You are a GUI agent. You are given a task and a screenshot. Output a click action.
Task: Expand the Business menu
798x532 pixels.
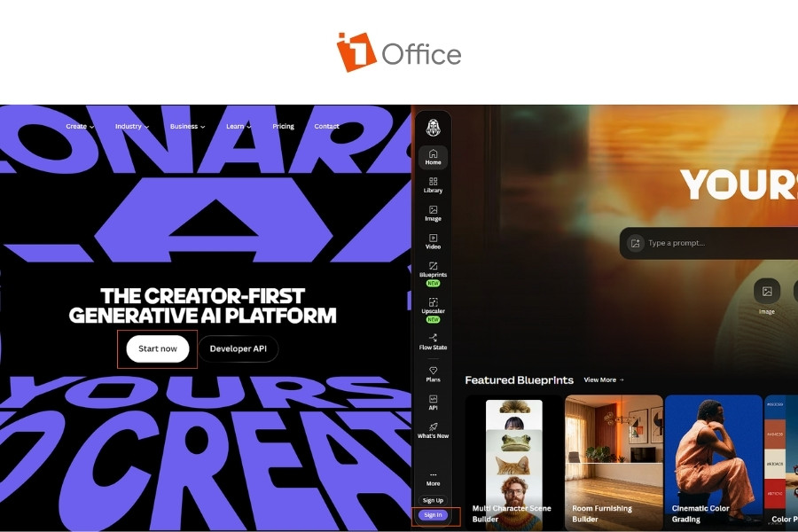187,126
